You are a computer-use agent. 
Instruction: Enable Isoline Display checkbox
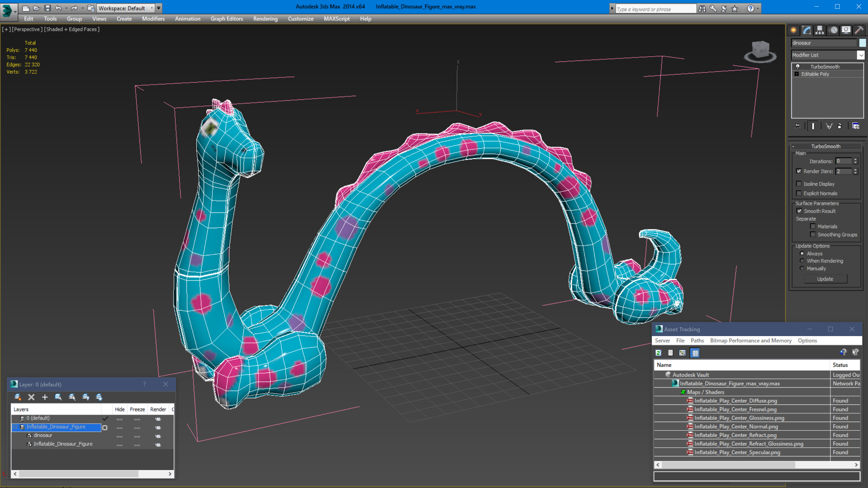799,184
